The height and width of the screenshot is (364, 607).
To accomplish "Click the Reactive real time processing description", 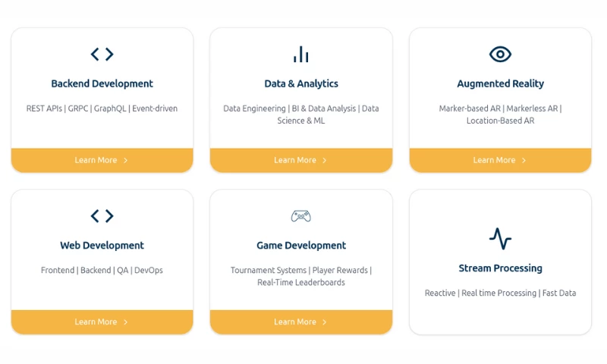I will click(500, 293).
